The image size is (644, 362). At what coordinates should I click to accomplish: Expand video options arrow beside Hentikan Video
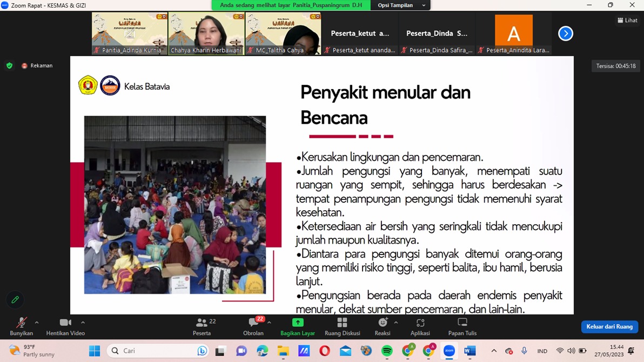pyautogui.click(x=83, y=323)
